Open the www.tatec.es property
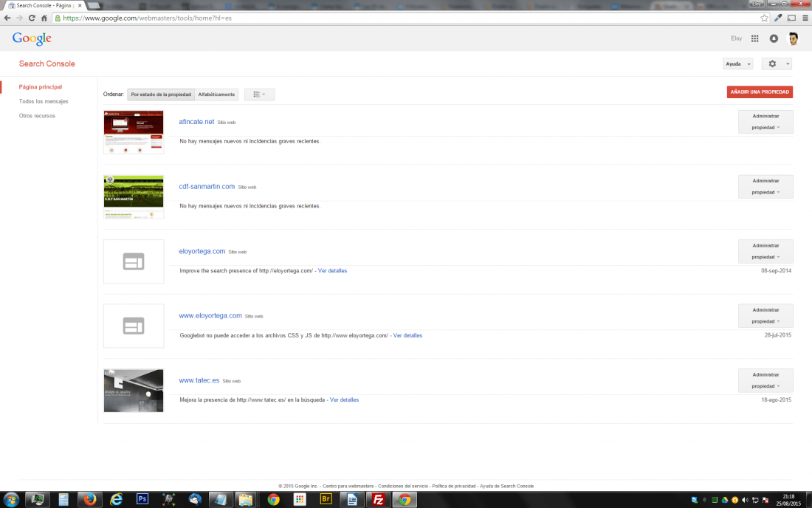The height and width of the screenshot is (508, 812). (199, 380)
